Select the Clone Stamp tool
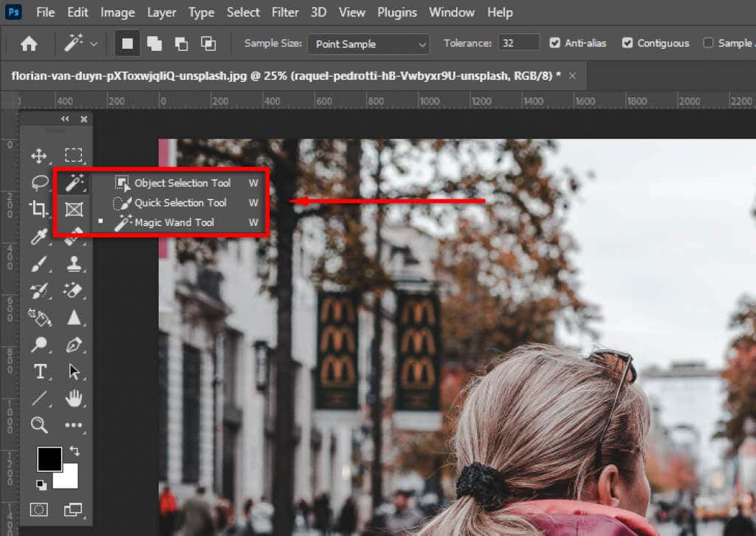Viewport: 756px width, 536px height. 73,263
